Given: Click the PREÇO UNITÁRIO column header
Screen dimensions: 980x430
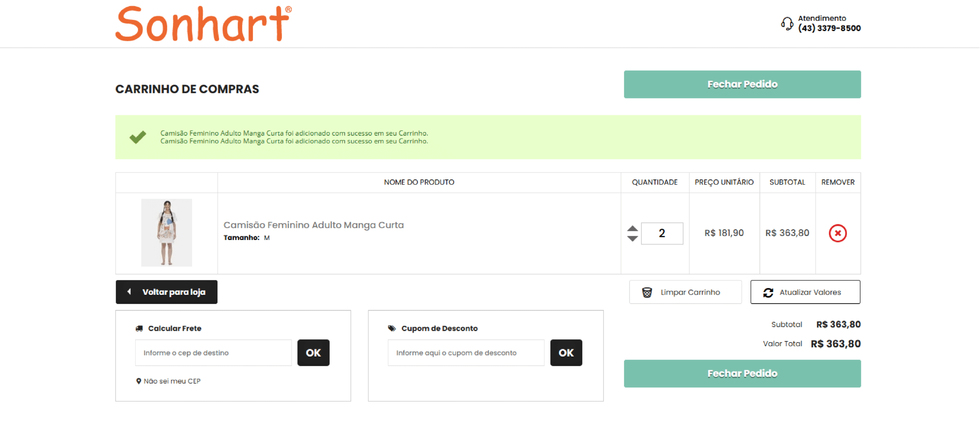Looking at the screenshot, I should pyautogui.click(x=724, y=182).
